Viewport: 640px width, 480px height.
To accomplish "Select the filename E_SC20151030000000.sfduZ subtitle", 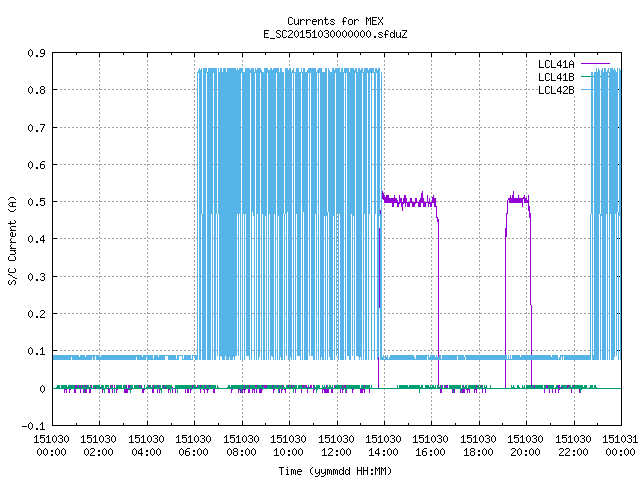I will pyautogui.click(x=335, y=34).
